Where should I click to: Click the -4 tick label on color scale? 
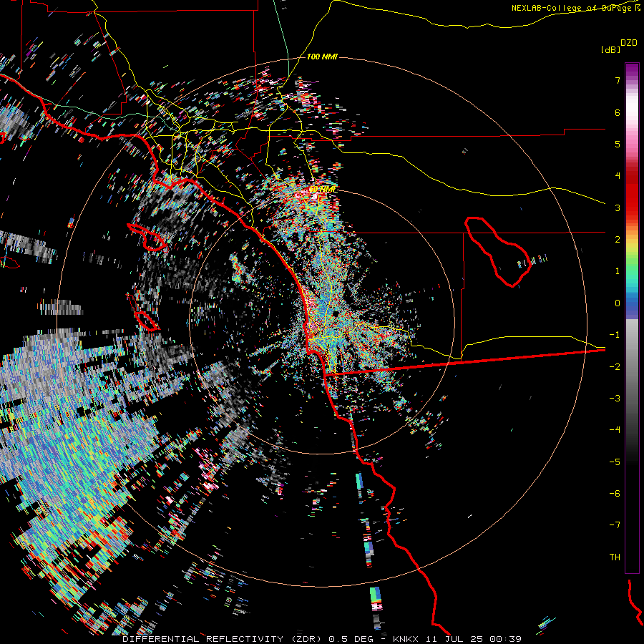click(615, 430)
